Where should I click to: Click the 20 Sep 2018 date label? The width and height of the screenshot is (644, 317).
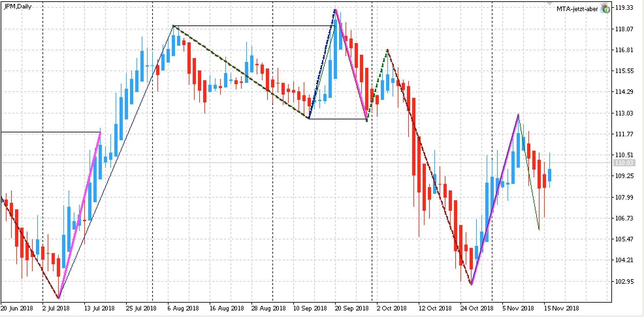352,308
